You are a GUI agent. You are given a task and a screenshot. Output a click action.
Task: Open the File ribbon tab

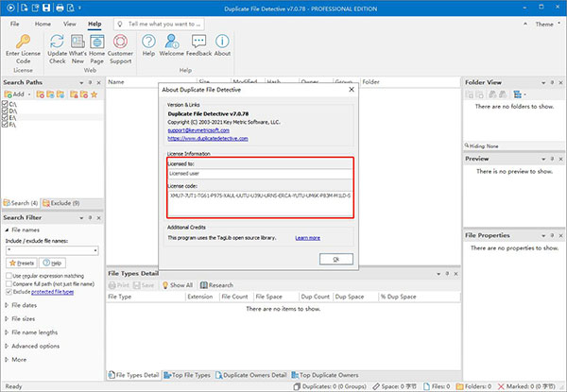15,24
